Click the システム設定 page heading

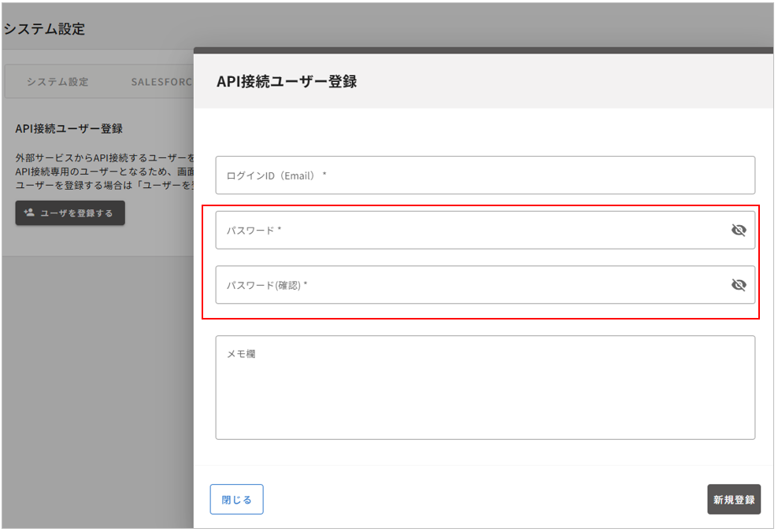(x=45, y=29)
